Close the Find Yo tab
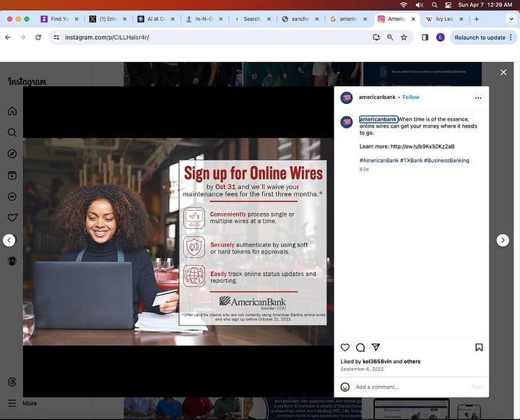 coord(77,19)
